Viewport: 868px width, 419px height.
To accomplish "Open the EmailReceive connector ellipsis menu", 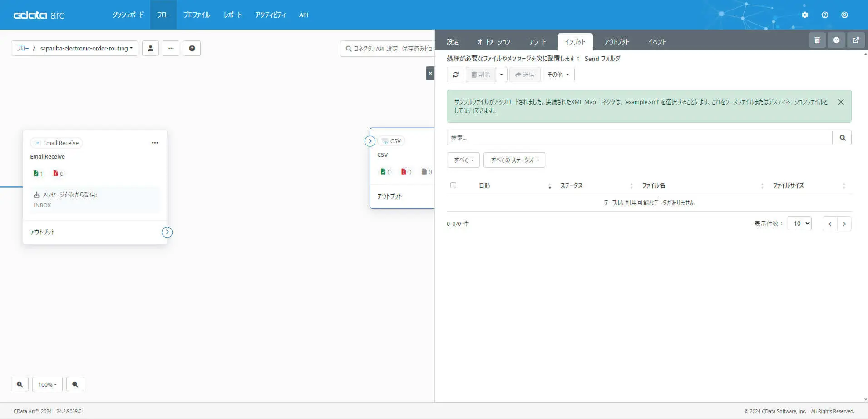I will point(155,143).
